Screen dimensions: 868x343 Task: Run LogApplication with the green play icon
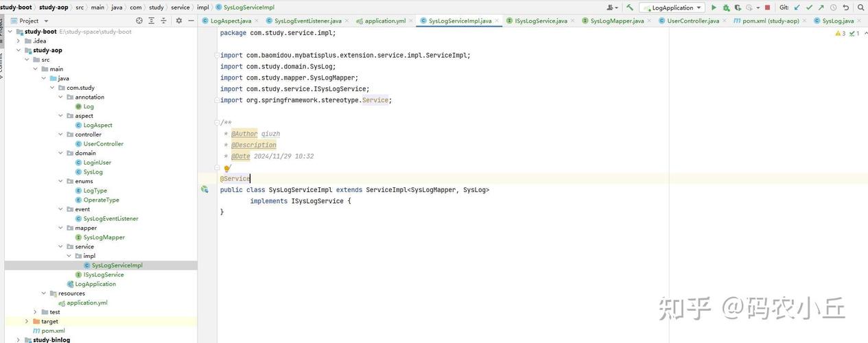click(x=714, y=8)
